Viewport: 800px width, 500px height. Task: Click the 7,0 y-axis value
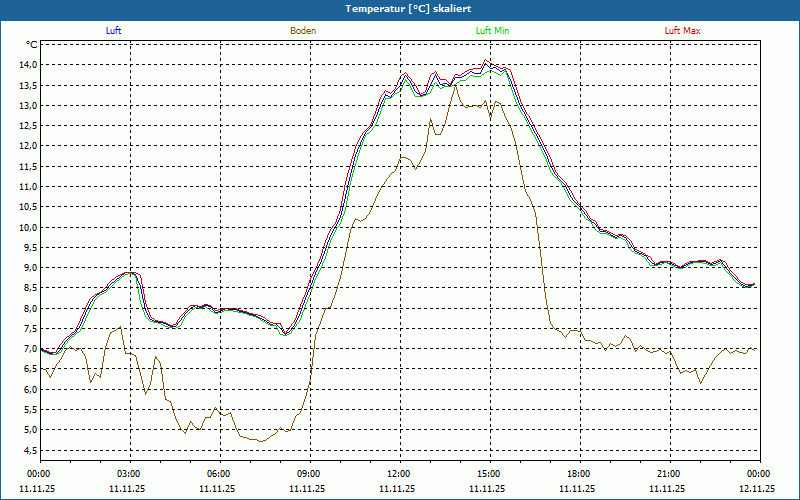pos(31,349)
